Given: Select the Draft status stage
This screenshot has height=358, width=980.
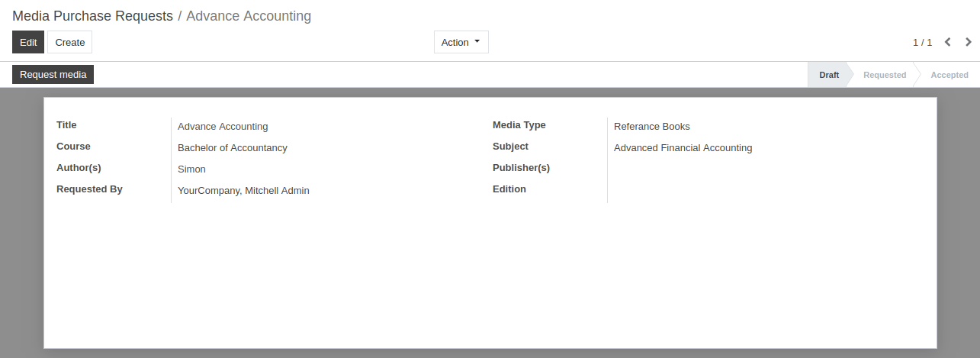Looking at the screenshot, I should click(x=828, y=75).
